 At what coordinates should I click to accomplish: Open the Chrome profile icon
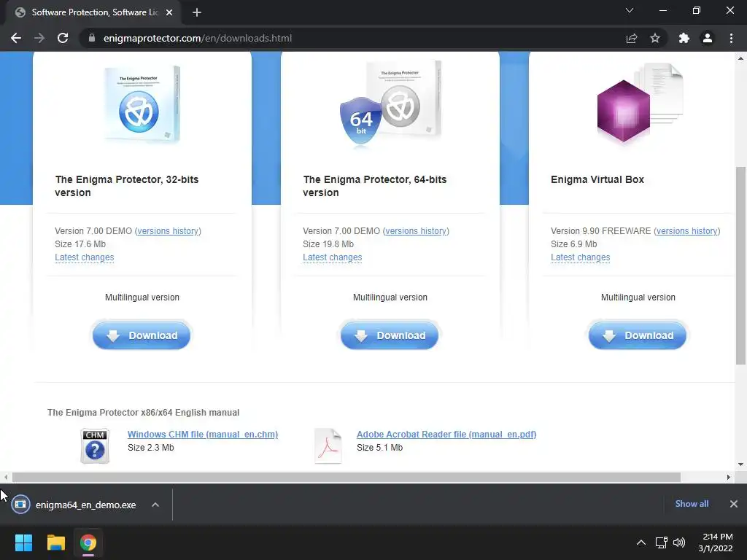point(708,38)
